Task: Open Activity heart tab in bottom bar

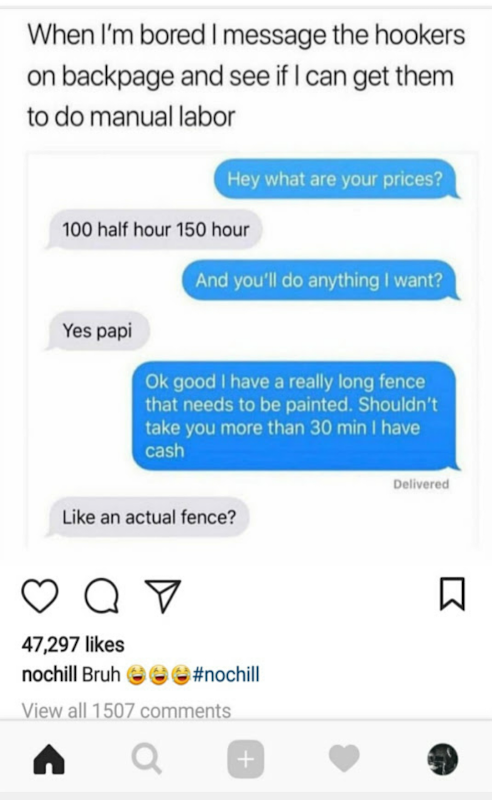Action: click(345, 759)
